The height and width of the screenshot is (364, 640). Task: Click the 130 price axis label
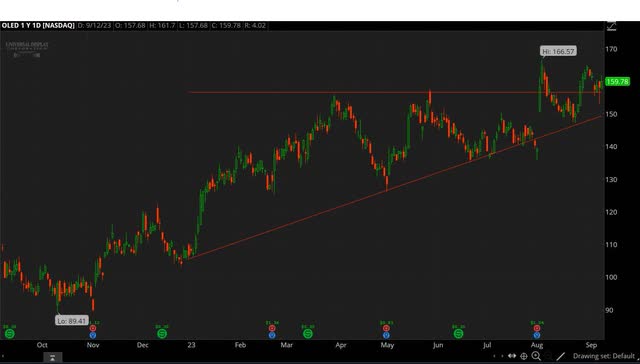pos(611,180)
